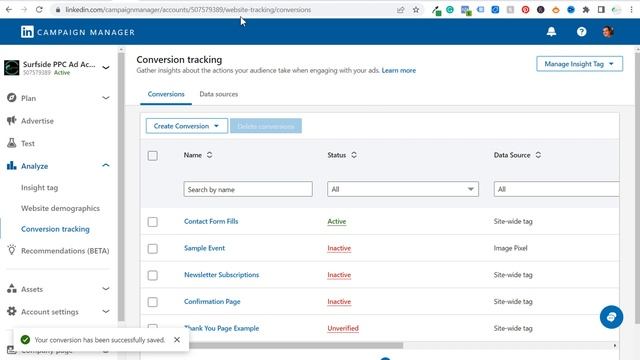Collapse the Analyze section
Screen dimensions: 640x360
point(106,165)
